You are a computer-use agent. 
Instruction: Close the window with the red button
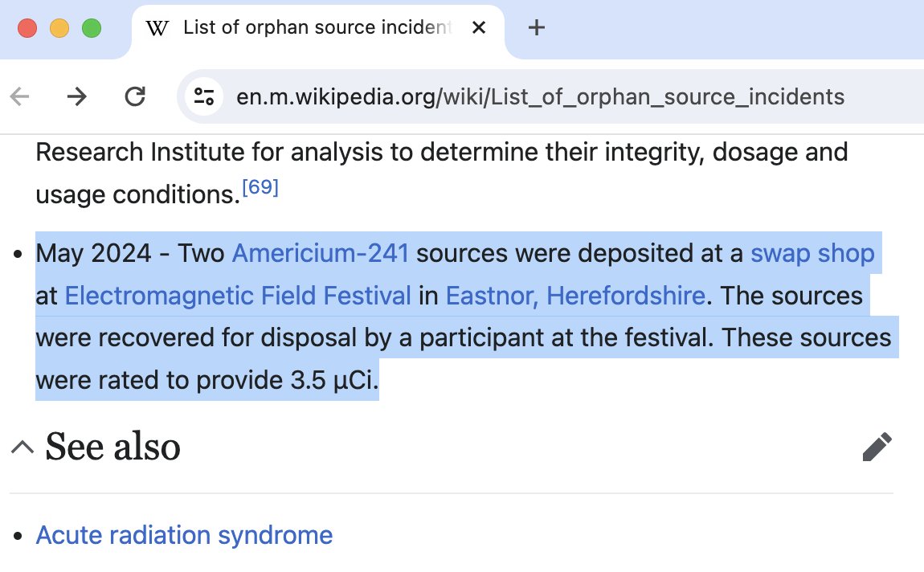[27, 27]
